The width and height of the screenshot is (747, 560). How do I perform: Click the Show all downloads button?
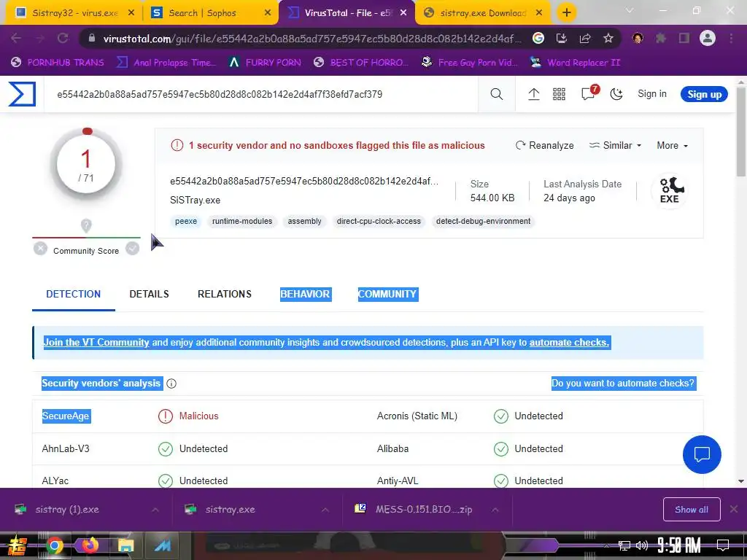pyautogui.click(x=692, y=510)
